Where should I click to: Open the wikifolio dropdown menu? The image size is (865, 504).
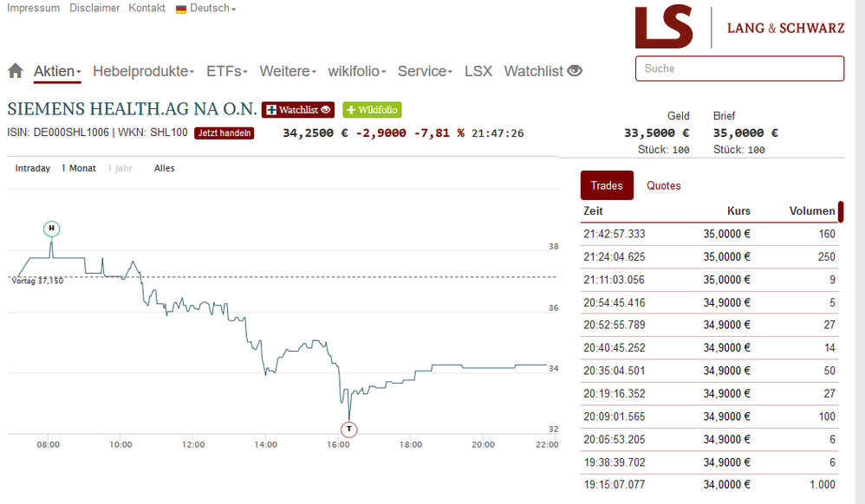click(x=357, y=71)
